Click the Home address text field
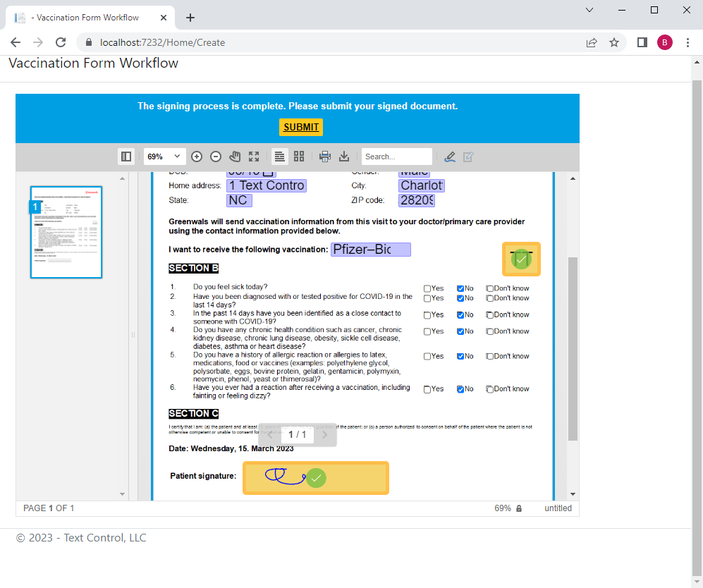This screenshot has width=703, height=588. tap(267, 185)
